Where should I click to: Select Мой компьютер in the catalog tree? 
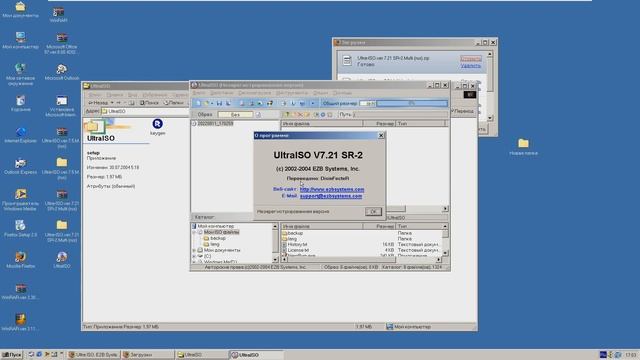point(216,226)
